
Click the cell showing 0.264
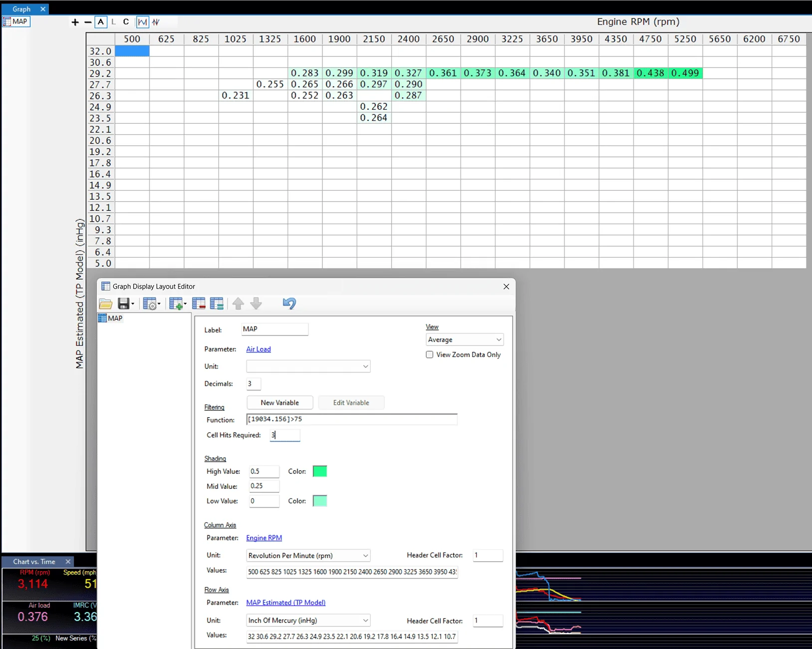374,118
